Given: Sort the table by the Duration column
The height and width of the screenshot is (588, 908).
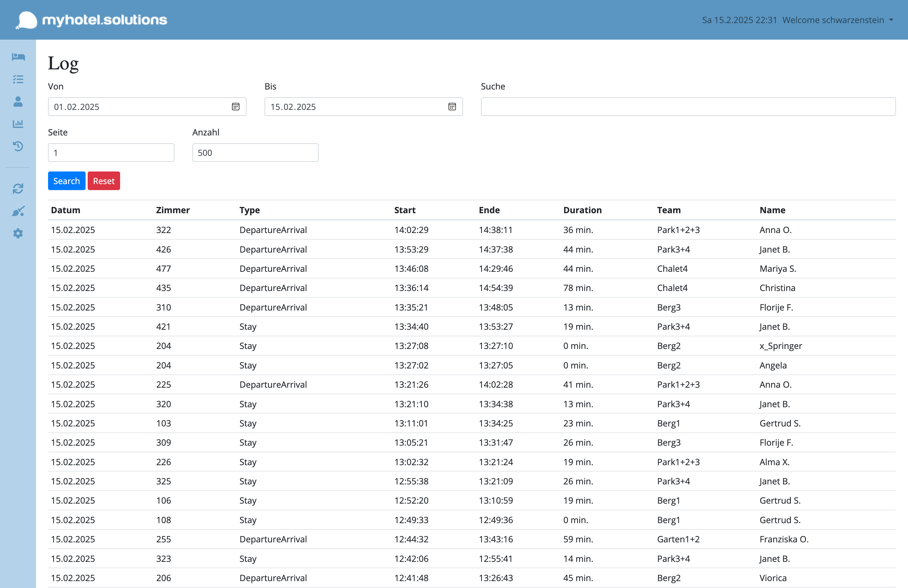Looking at the screenshot, I should [x=582, y=210].
